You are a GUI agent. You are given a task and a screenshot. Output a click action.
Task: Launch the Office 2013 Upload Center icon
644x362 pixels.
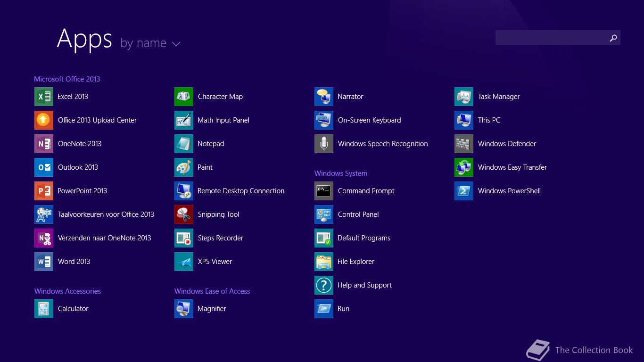pyautogui.click(x=44, y=120)
